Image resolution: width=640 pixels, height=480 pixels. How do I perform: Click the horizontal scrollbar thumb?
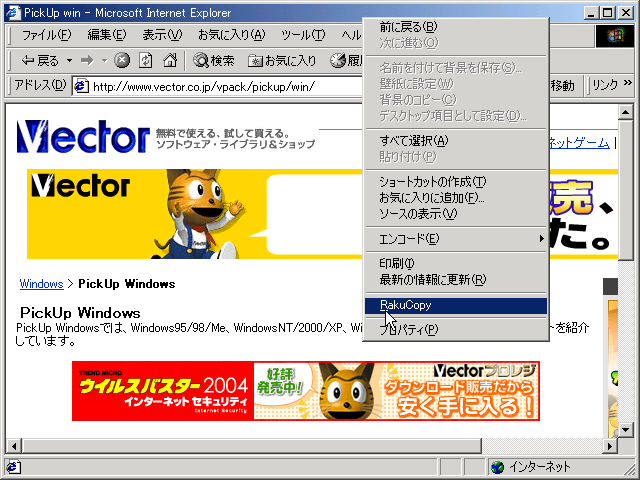pyautogui.click(x=252, y=446)
